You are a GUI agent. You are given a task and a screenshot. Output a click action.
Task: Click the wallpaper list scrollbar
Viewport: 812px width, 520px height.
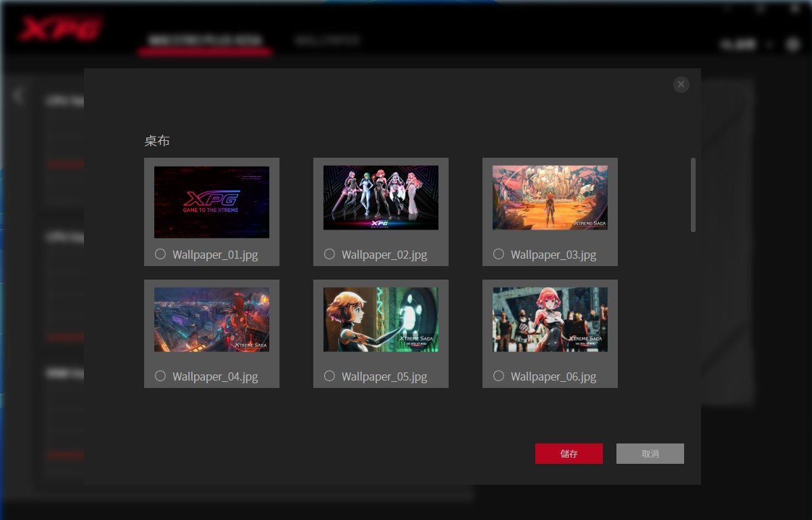click(x=693, y=195)
